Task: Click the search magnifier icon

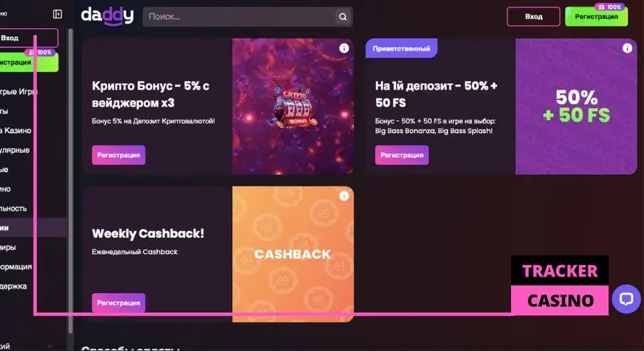Action: pos(343,17)
